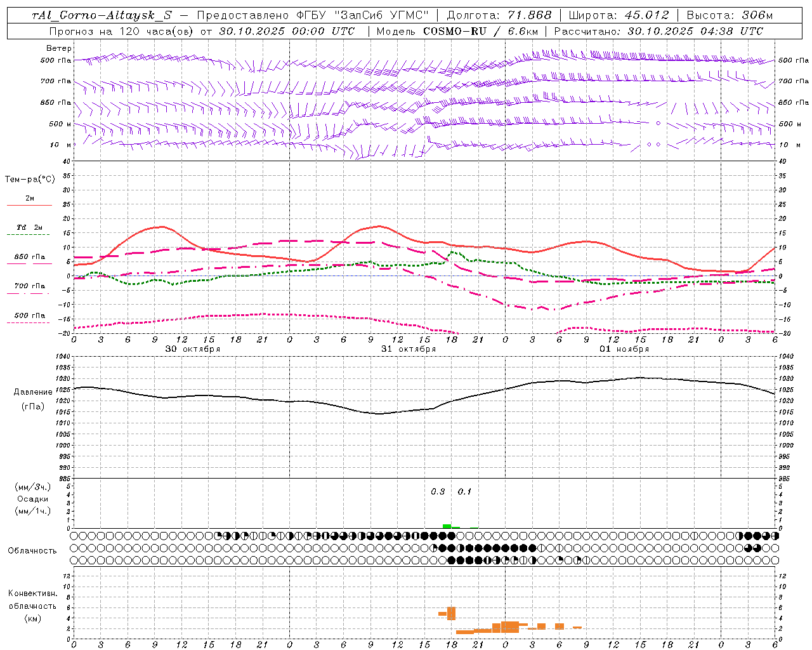The height and width of the screenshot is (650, 812).
Task: Click the Тем-ра(°C) axis title
Action: [30, 180]
